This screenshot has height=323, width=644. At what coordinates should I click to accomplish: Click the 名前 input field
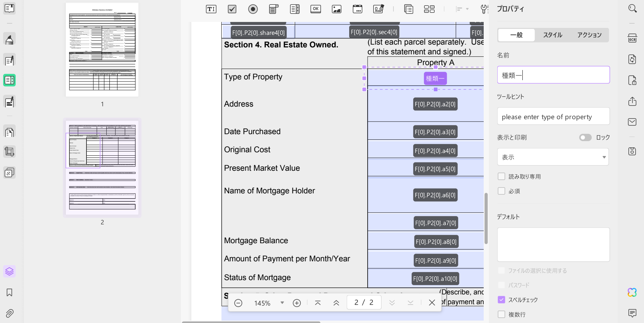(x=553, y=75)
